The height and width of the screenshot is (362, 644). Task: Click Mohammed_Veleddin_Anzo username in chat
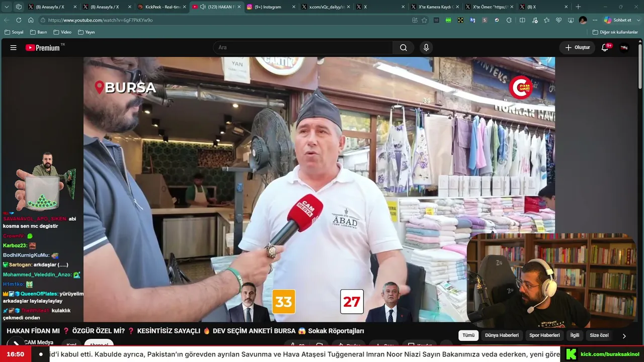[37, 275]
